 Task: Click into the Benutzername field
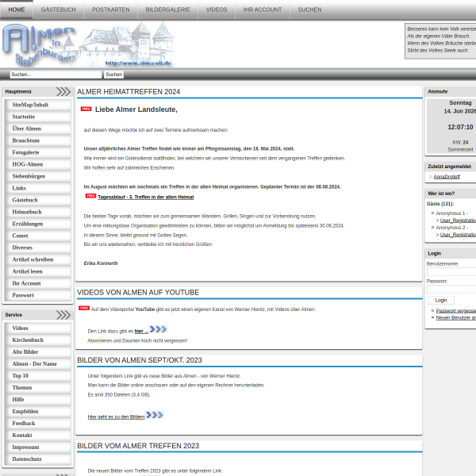451,271
